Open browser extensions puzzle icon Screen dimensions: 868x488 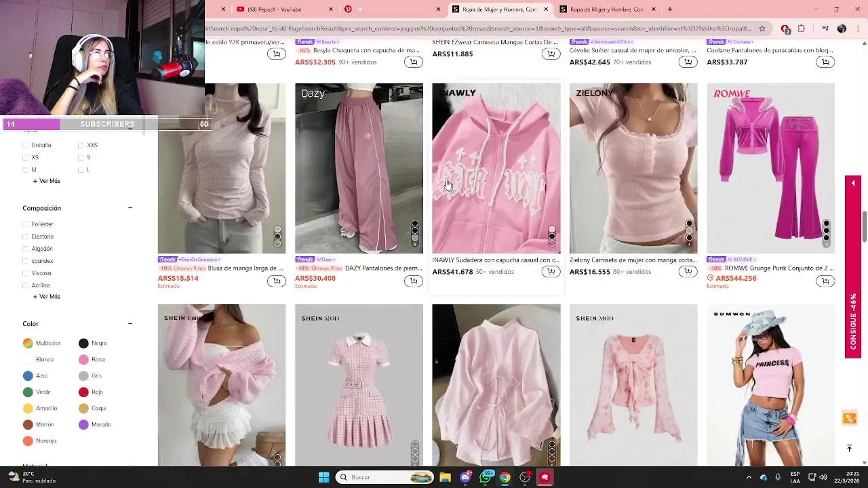point(802,28)
